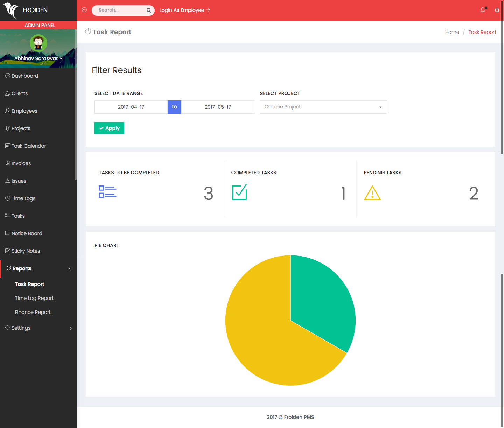The image size is (504, 428).
Task: Click the search magnifier icon
Action: click(149, 10)
